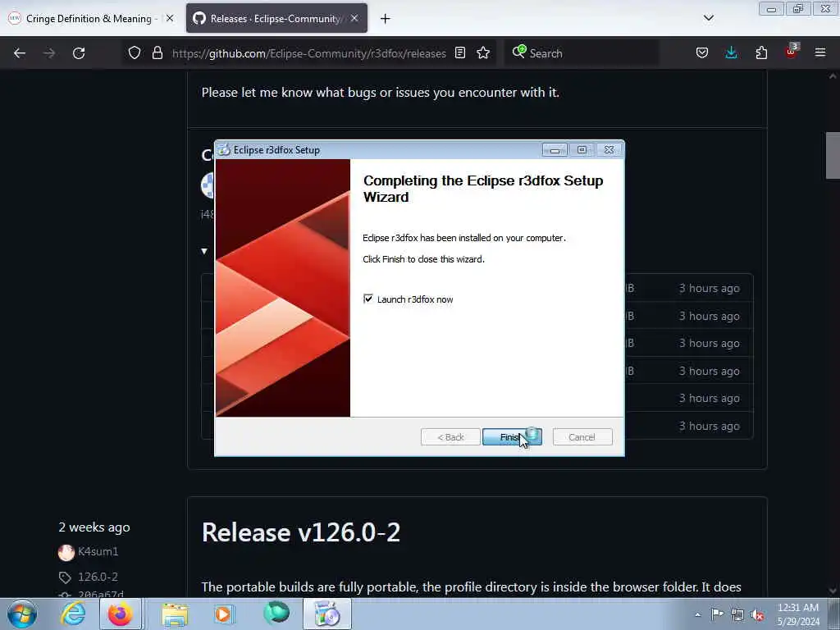Viewport: 840px width, 630px height.
Task: Click the github.com URL address field
Action: (309, 53)
